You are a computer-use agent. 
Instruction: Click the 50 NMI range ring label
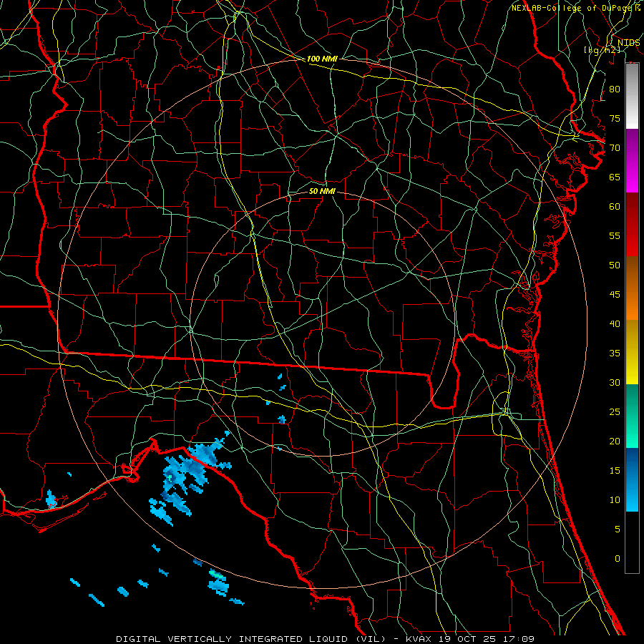pos(322,191)
